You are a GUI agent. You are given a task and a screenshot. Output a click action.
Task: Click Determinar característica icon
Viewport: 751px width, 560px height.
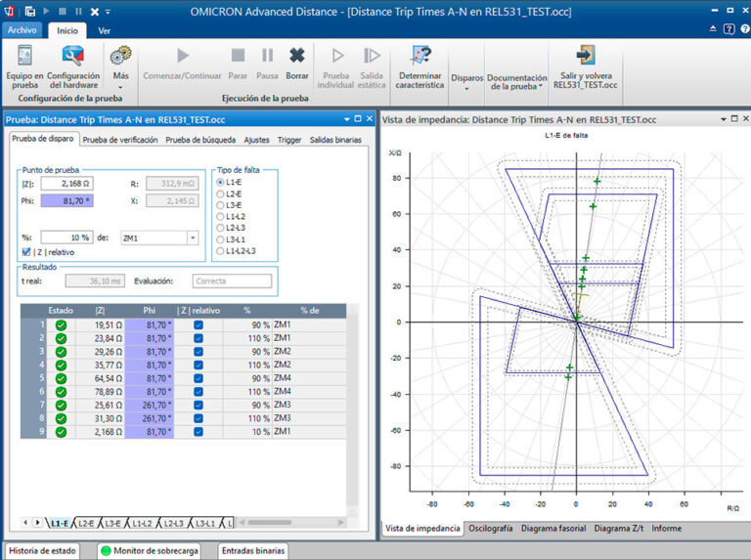tap(420, 55)
